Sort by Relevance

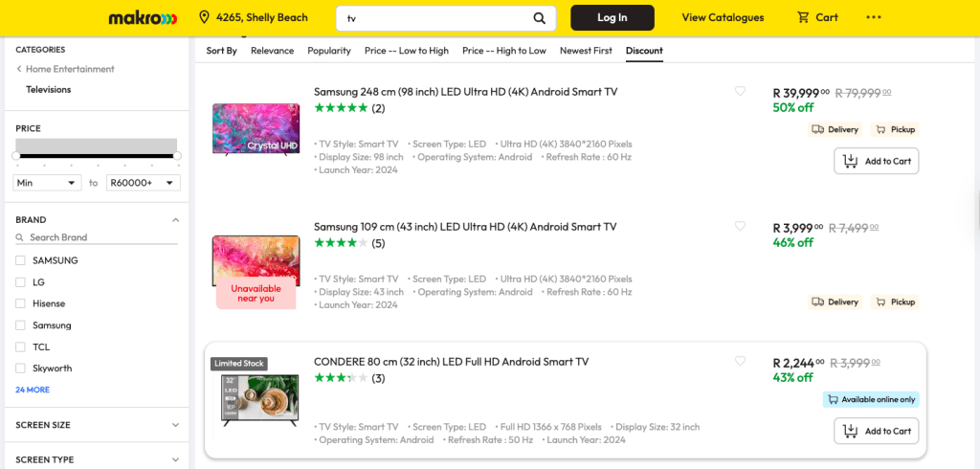[272, 51]
